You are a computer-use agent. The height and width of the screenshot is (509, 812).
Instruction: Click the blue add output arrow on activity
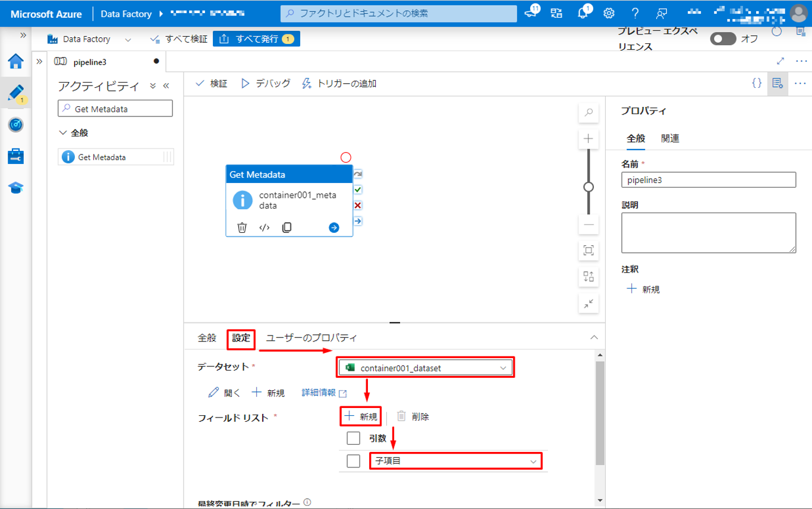(x=334, y=227)
